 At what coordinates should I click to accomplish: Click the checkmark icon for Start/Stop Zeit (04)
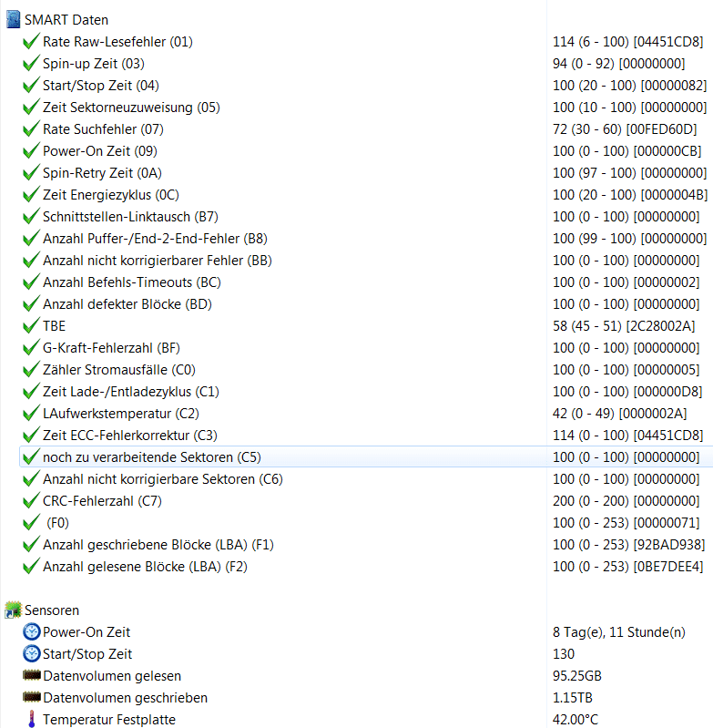(31, 85)
